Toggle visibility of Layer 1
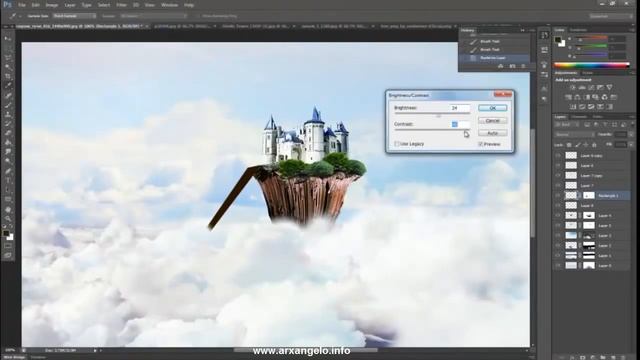 (558, 256)
